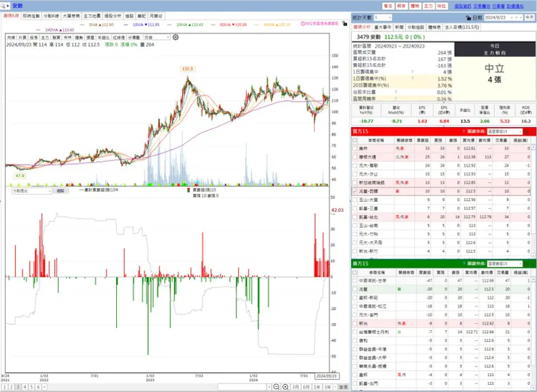Click the lock icon left of 日期

tap(469, 17)
